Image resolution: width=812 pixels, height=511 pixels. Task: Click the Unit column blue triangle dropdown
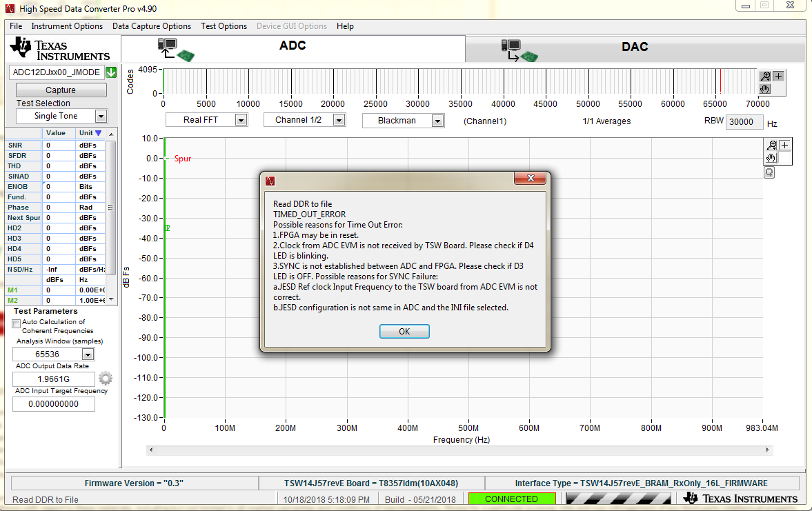click(x=99, y=133)
